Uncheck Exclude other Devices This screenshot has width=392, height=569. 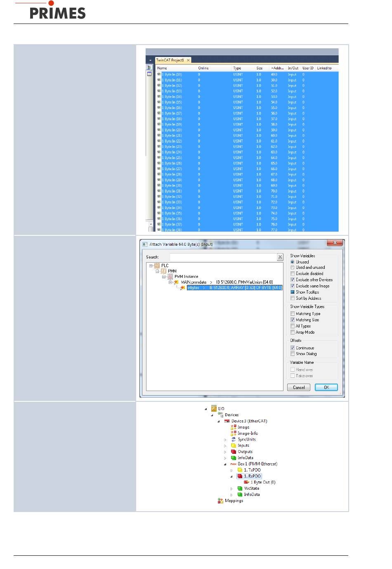point(293,280)
